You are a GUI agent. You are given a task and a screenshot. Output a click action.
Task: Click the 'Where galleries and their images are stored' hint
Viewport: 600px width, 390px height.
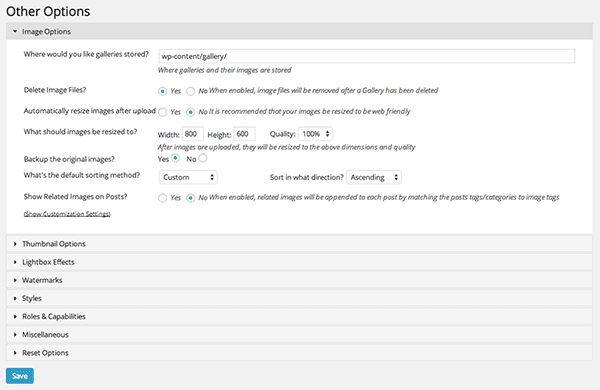225,70
